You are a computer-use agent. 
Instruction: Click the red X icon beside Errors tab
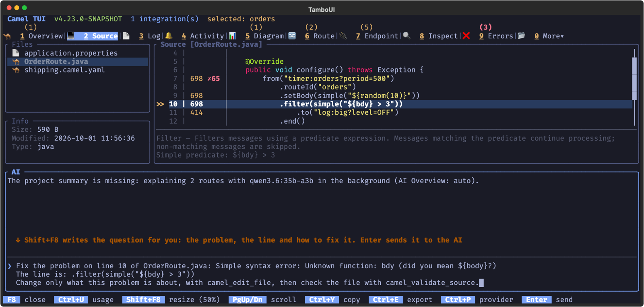tap(466, 36)
